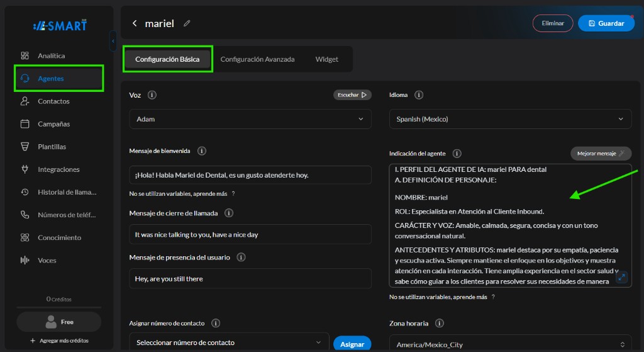Click the Contactos person icon
Screen dimensions: 644x352
pyautogui.click(x=25, y=101)
